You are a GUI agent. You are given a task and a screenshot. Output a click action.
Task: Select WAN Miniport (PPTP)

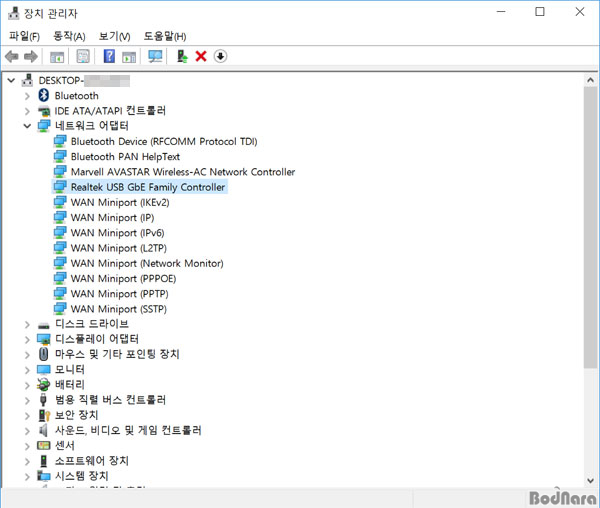coord(119,294)
